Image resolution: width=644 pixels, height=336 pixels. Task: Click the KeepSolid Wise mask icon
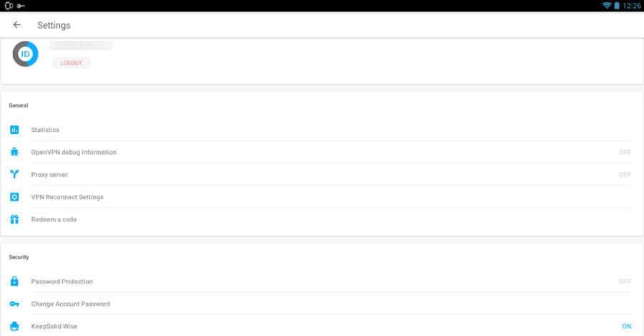14,326
